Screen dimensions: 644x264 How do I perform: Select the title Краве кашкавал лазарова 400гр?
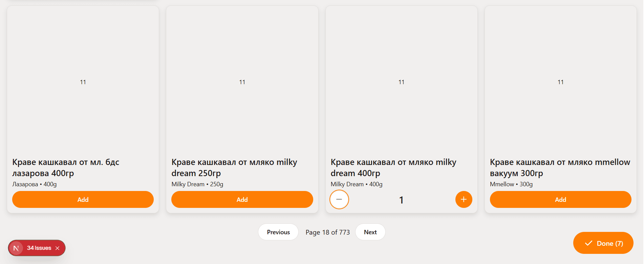[x=66, y=168]
